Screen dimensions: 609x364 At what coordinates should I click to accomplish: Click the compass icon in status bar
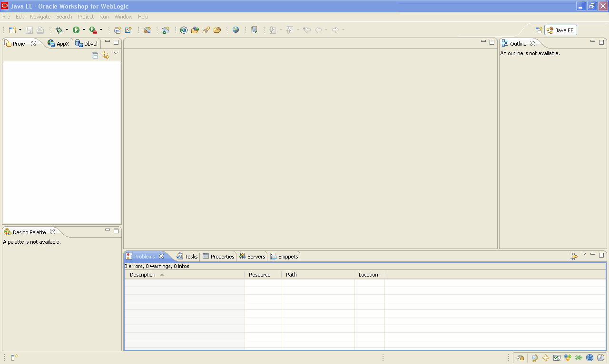click(600, 358)
